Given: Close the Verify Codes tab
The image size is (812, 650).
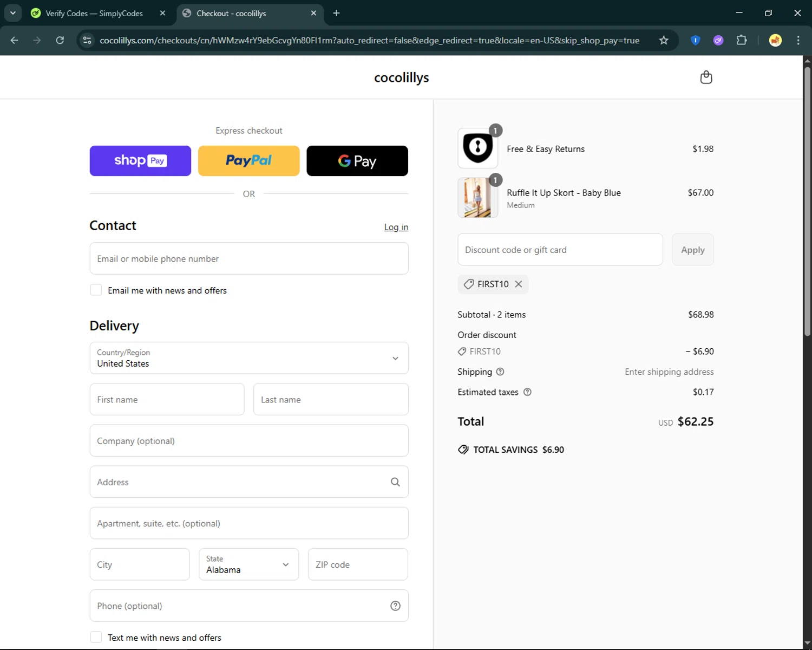Looking at the screenshot, I should 162,13.
